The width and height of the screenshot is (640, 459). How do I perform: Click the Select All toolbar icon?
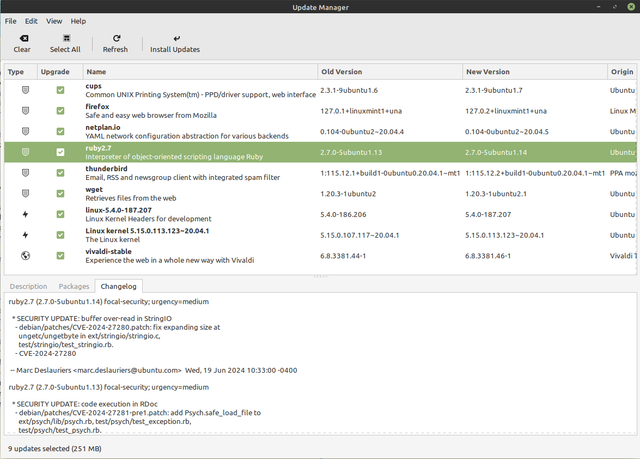click(x=66, y=38)
